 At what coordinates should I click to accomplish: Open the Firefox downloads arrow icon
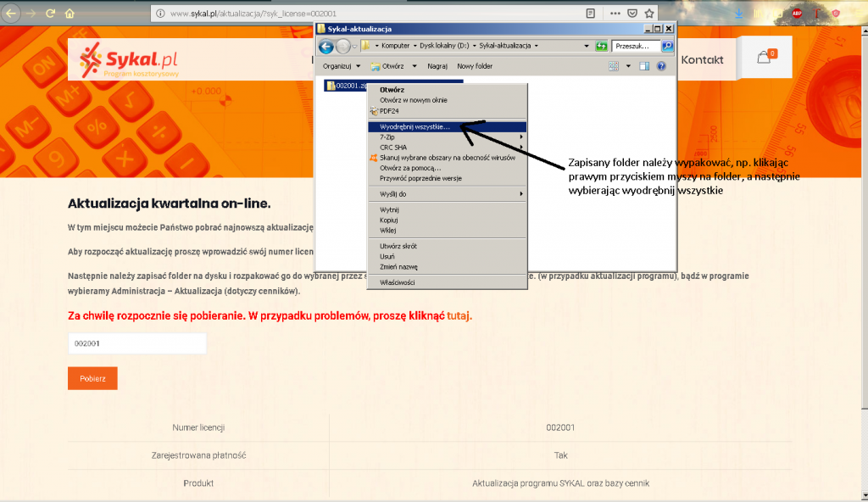tap(739, 13)
